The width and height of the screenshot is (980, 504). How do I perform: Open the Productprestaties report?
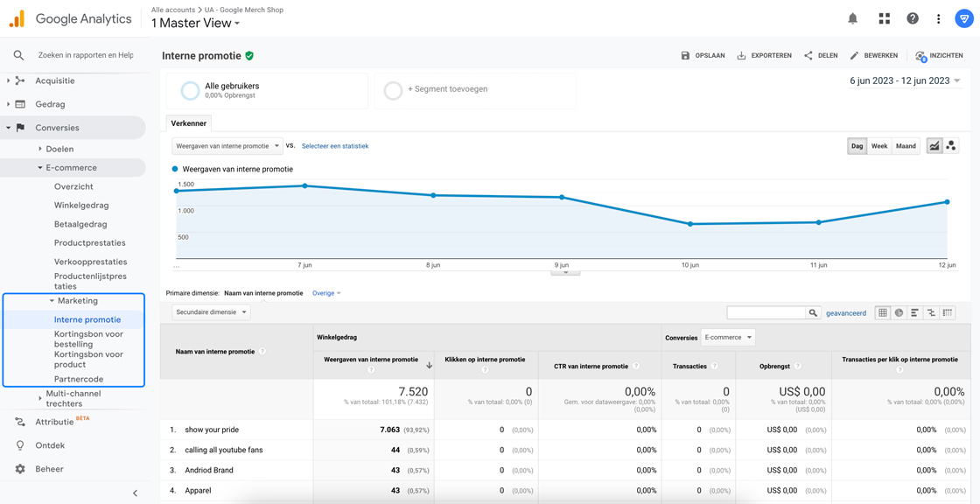tap(90, 242)
